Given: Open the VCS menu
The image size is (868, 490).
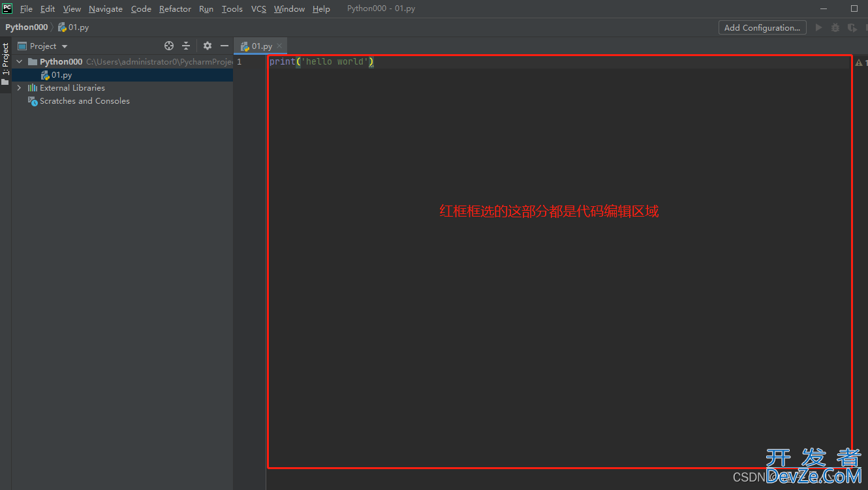Looking at the screenshot, I should 258,8.
